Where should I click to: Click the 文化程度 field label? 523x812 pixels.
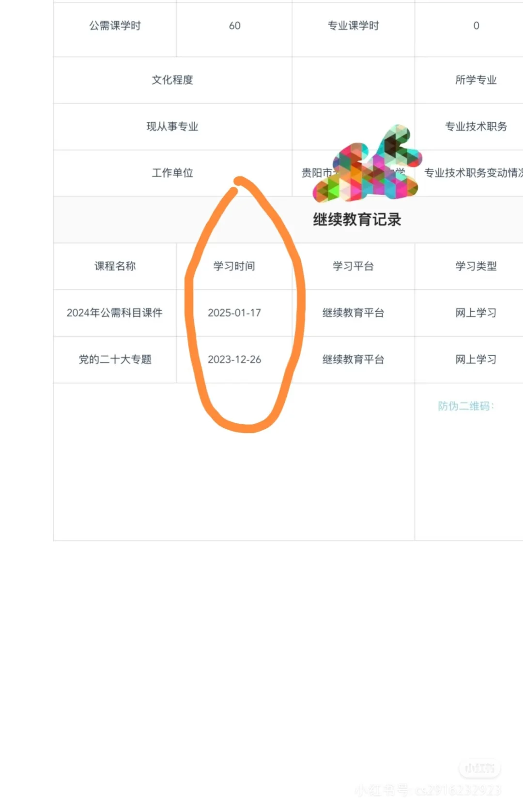coord(172,80)
